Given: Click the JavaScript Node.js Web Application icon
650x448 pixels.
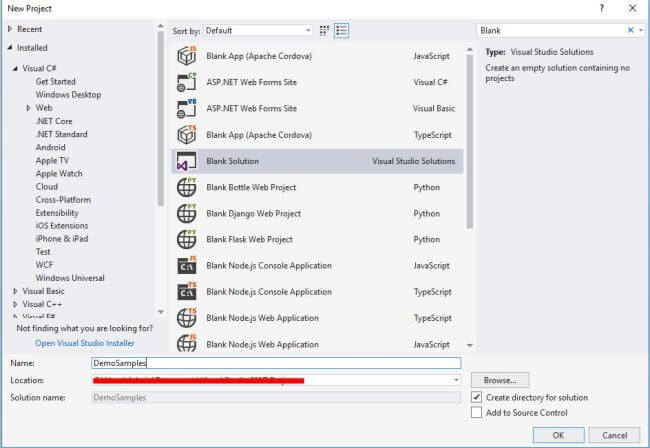Looking at the screenshot, I should coord(187,344).
